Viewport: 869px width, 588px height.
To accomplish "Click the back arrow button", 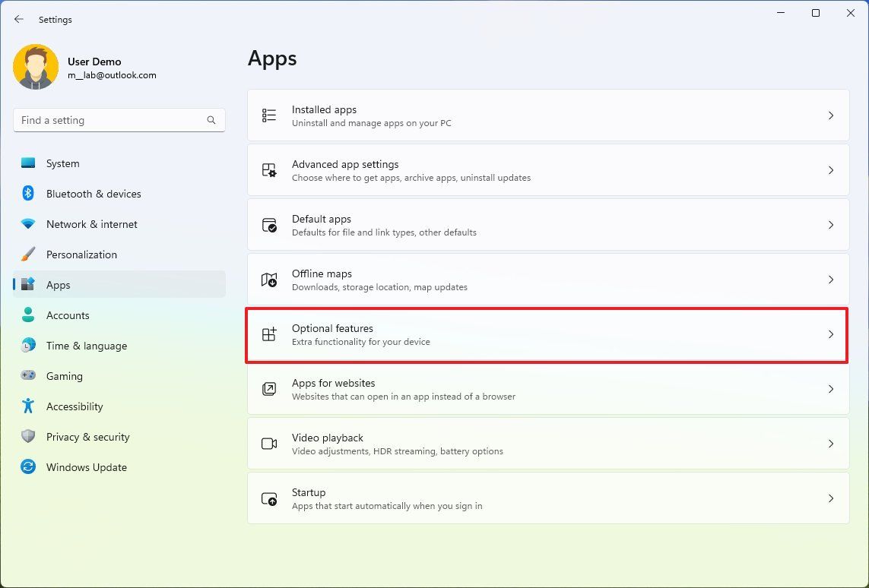I will click(18, 19).
